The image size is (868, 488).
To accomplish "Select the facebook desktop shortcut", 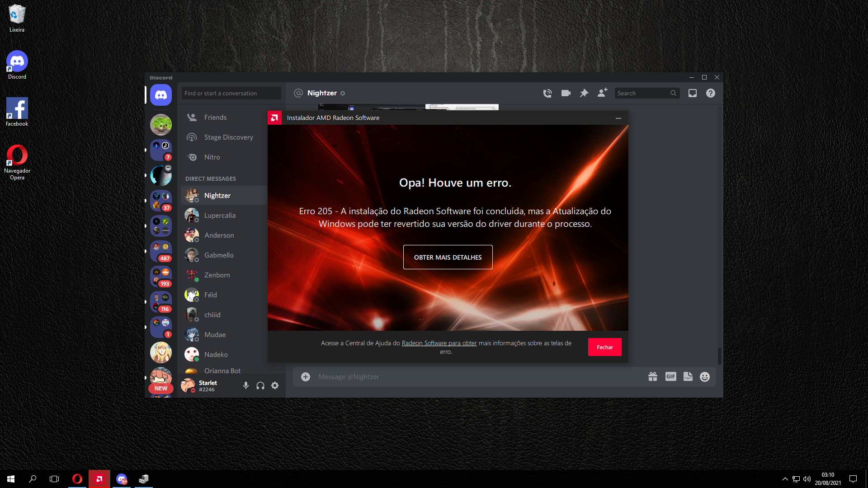I will point(17,112).
